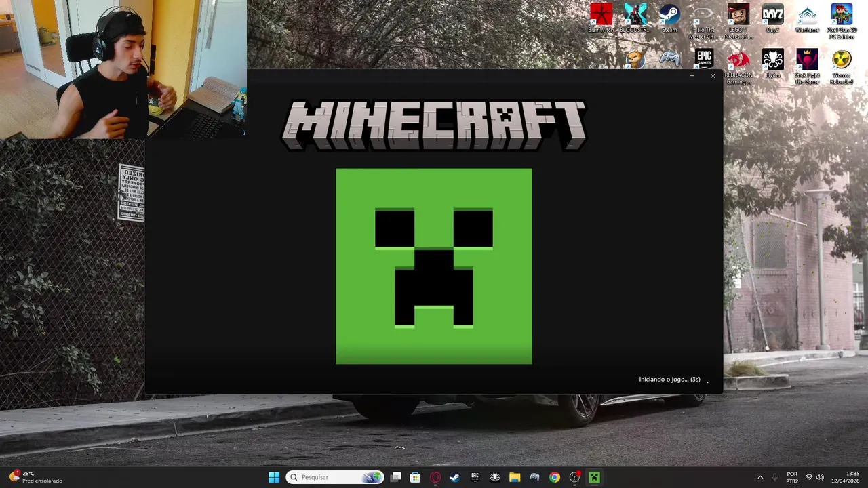This screenshot has width=868, height=488.
Task: Open the Steam desktop shortcut
Action: pyautogui.click(x=669, y=18)
